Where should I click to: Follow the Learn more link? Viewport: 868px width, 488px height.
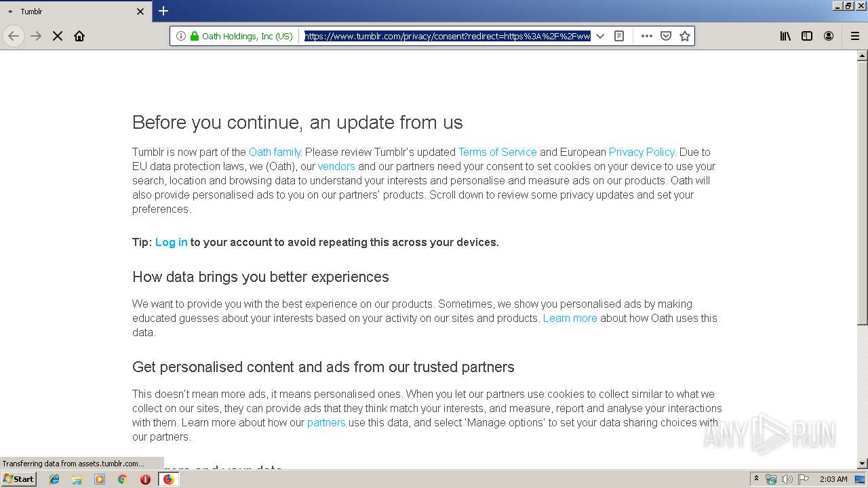coord(570,318)
